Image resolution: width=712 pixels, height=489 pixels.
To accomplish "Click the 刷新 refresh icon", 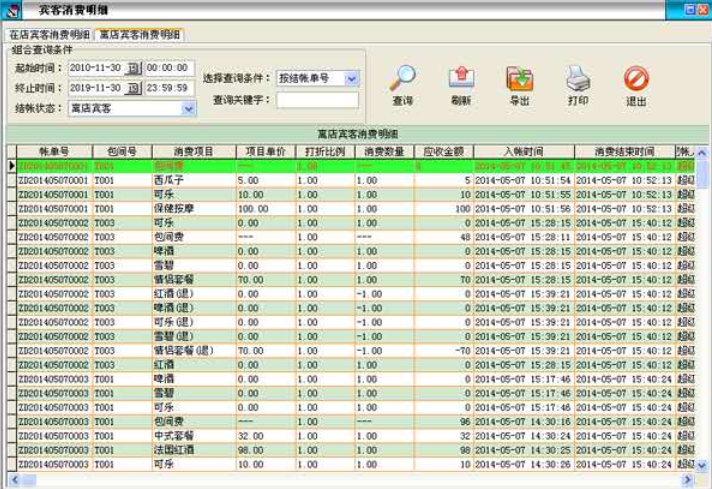I will (x=461, y=78).
